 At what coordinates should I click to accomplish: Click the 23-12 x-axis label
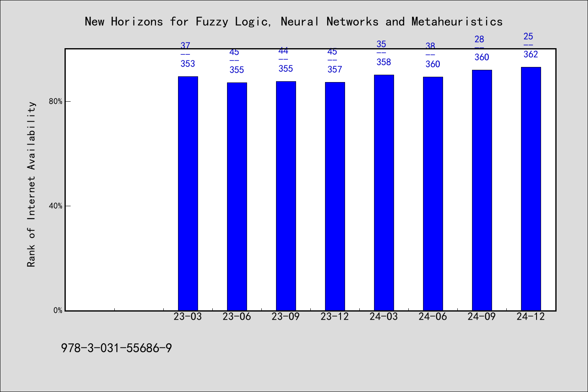point(335,316)
